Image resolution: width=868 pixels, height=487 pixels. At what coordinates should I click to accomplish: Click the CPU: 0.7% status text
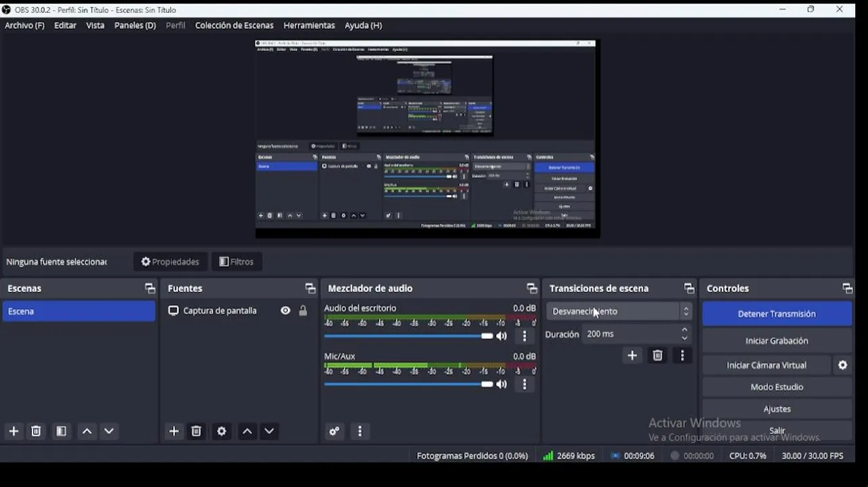click(748, 456)
